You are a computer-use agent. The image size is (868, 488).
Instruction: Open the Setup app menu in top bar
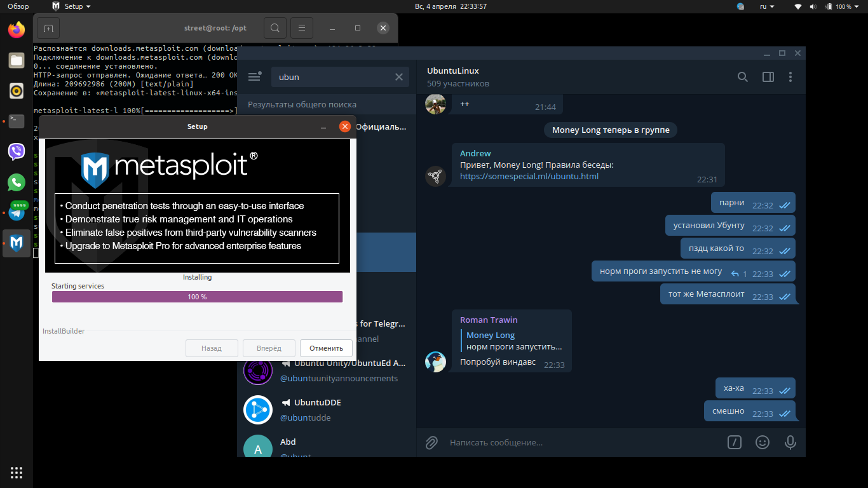click(71, 6)
